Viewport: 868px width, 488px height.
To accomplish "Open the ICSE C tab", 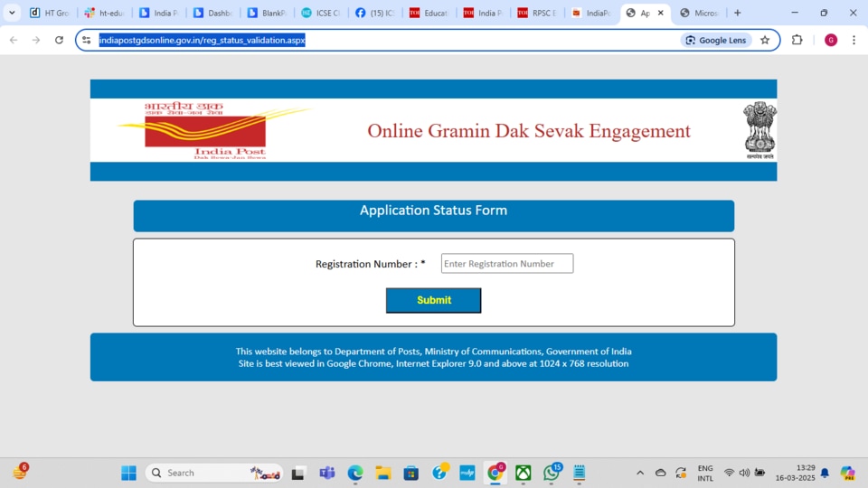I will tap(321, 13).
